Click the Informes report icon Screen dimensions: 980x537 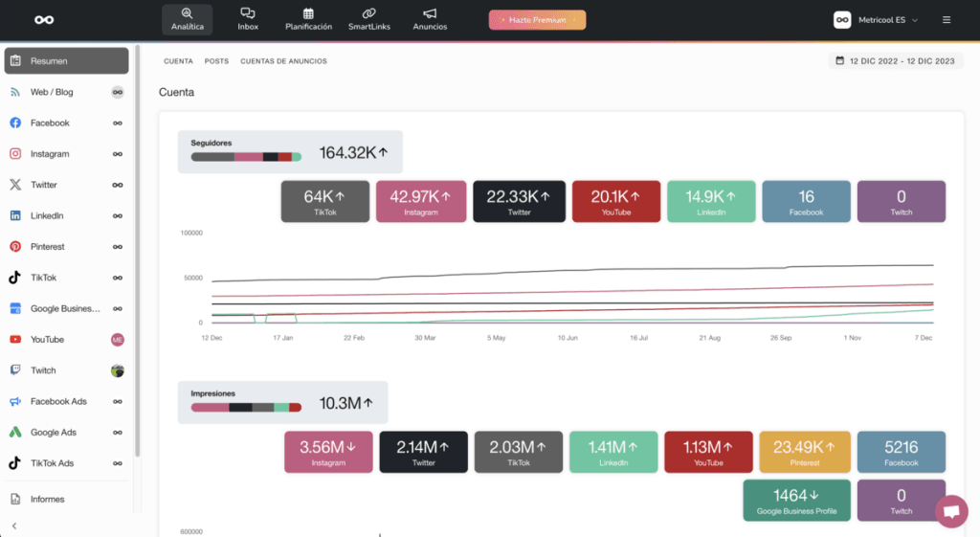tap(15, 499)
